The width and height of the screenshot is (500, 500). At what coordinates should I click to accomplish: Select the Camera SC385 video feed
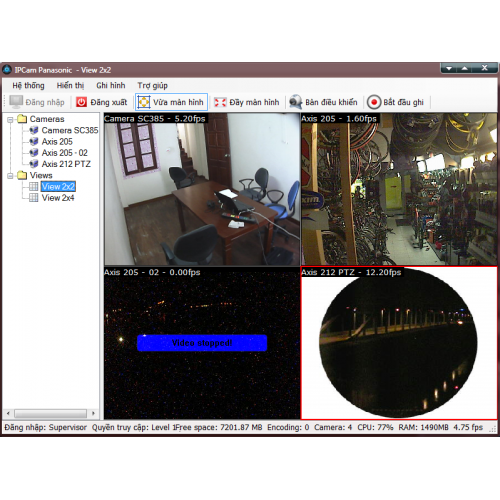pyautogui.click(x=202, y=189)
